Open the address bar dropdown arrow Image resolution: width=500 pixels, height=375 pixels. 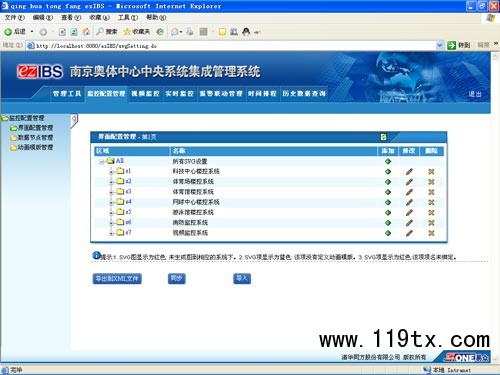[x=440, y=45]
